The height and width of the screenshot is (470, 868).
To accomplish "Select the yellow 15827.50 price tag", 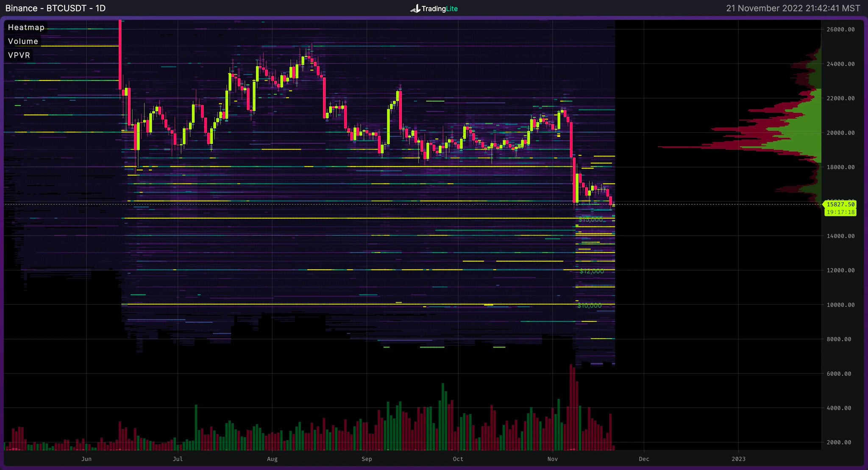I will 841,204.
